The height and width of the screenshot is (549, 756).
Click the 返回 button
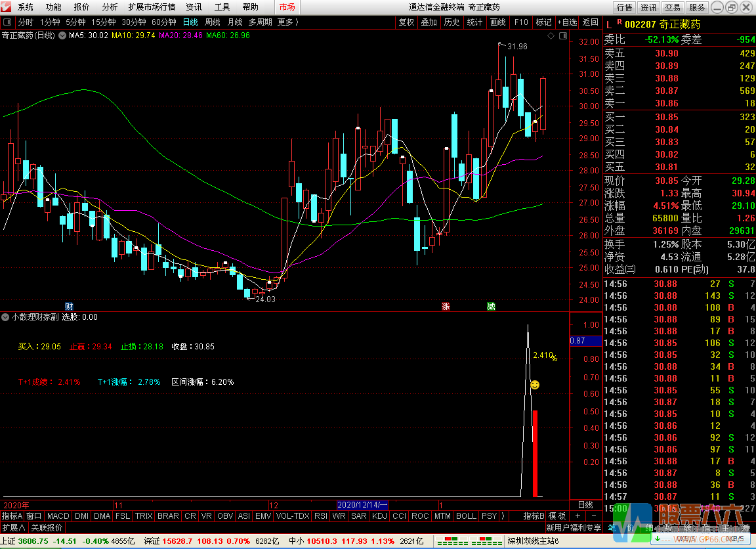[x=590, y=22]
